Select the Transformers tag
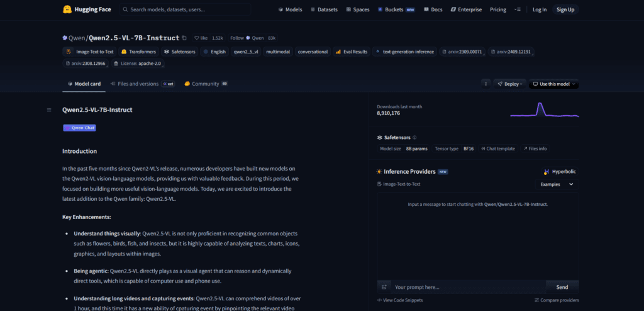The width and height of the screenshot is (644, 311). coord(139,52)
